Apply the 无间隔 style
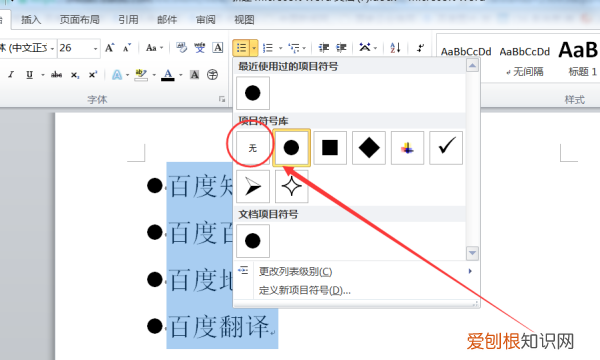 pos(525,72)
